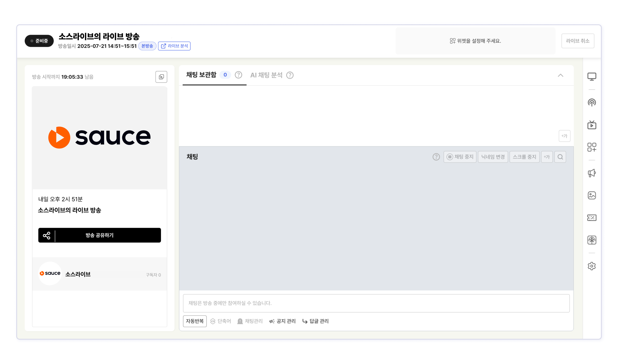Open the monitor display icon in right sidebar
This screenshot has width=618, height=364.
592,77
